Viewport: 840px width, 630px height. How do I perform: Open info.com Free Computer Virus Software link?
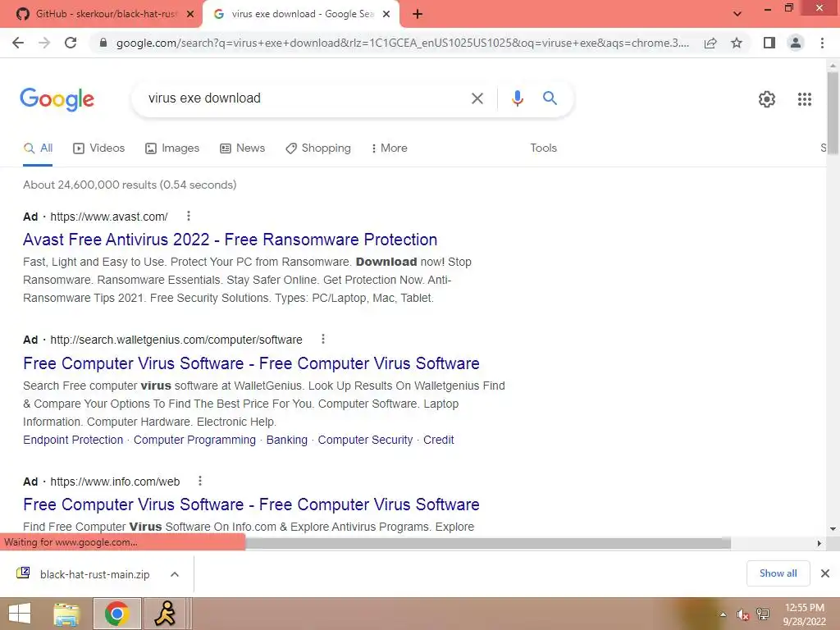(x=251, y=504)
